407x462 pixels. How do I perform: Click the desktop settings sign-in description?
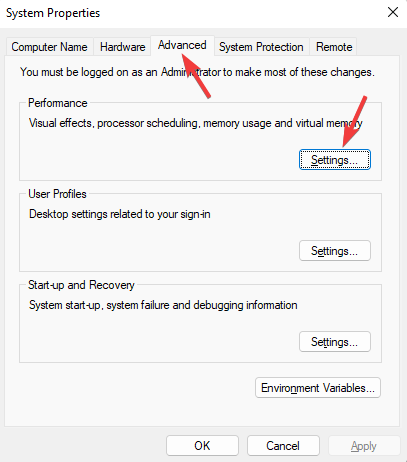tap(120, 214)
